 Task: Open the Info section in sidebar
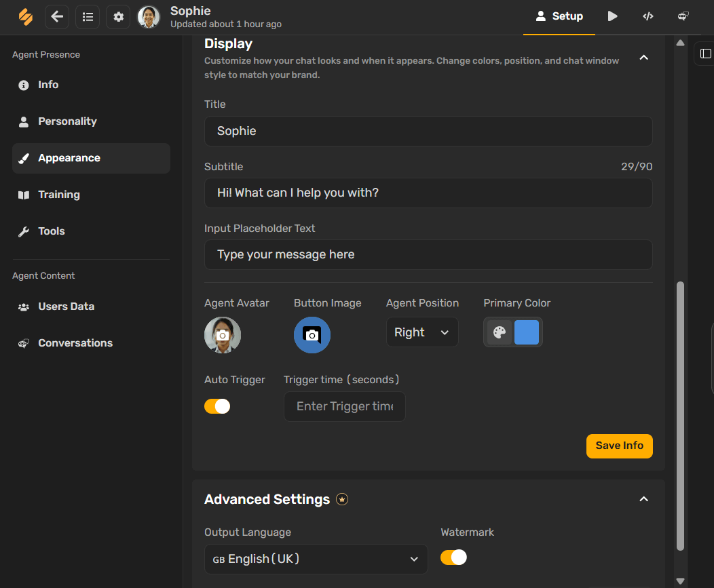pos(91,85)
